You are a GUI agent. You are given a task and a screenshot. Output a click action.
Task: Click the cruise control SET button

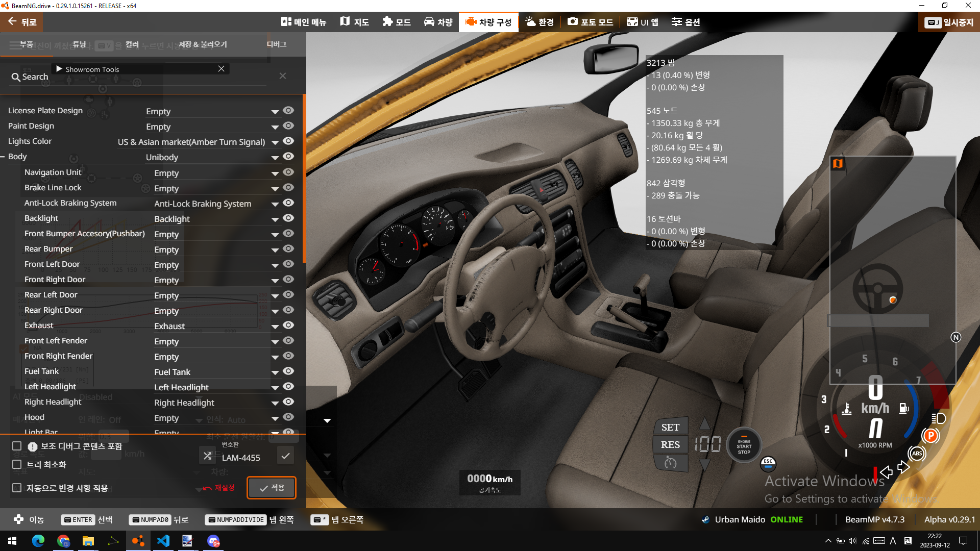pyautogui.click(x=670, y=427)
